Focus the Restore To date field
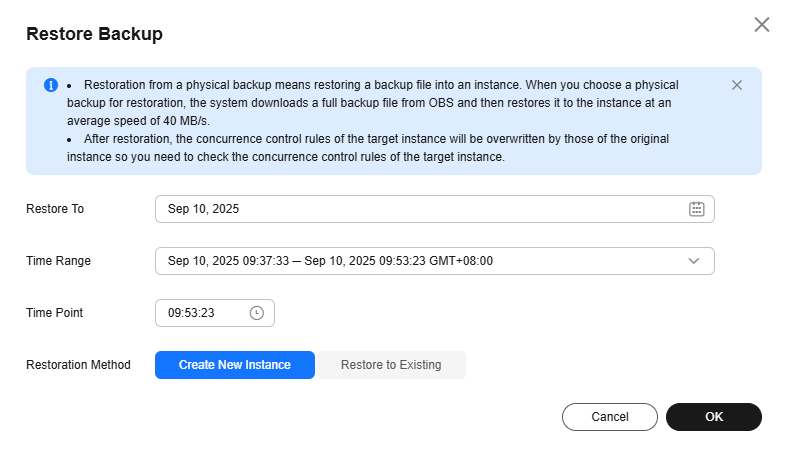The width and height of the screenshot is (787, 457). [x=435, y=209]
